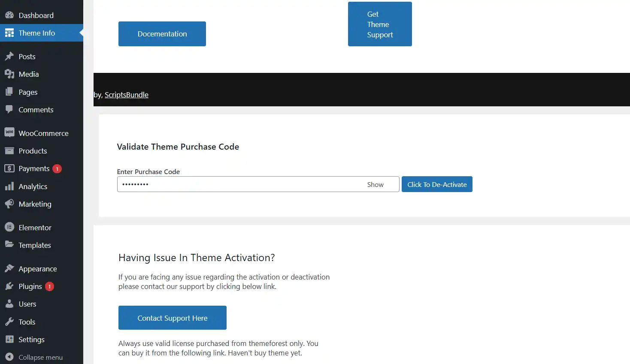Click the Settings sliders icon

pos(9,339)
